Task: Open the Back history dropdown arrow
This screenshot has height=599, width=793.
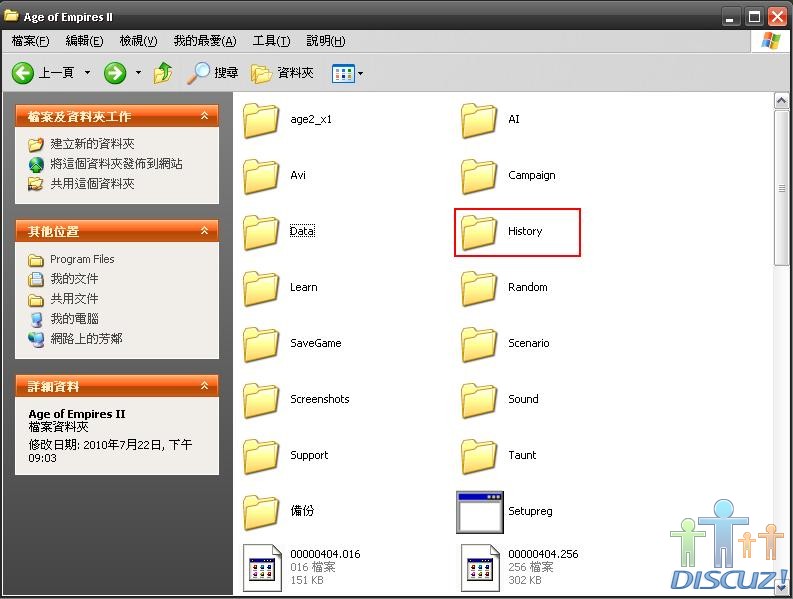Action: coord(87,73)
